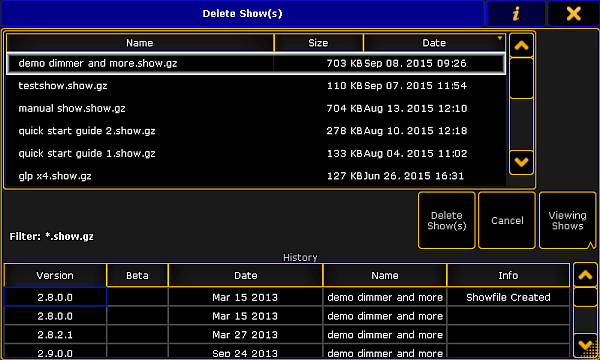The height and width of the screenshot is (360, 600).
Task: Sort shows by Name column header
Action: (140, 43)
